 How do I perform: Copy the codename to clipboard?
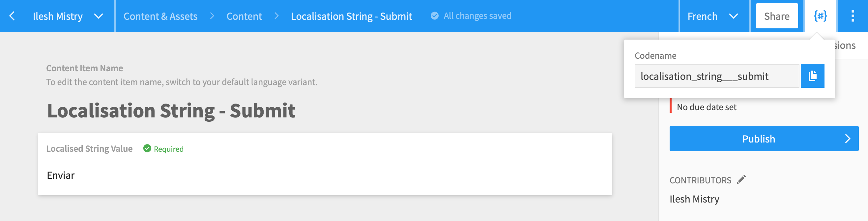pyautogui.click(x=812, y=76)
